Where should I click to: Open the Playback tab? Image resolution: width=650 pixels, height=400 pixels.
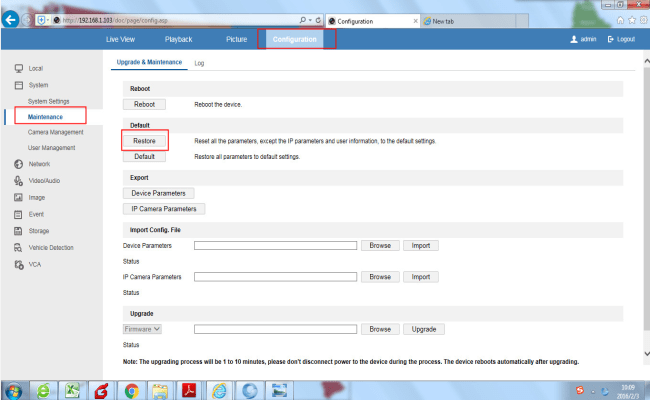coord(178,39)
